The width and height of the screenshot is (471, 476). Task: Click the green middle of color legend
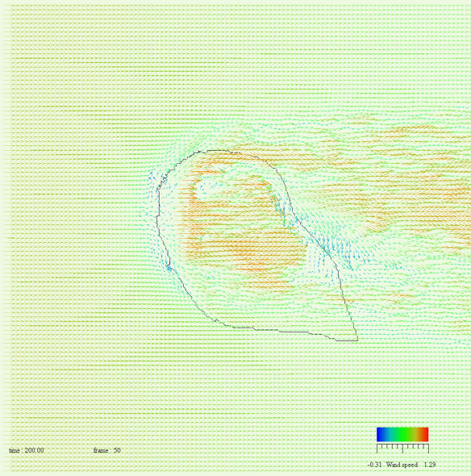402,434
